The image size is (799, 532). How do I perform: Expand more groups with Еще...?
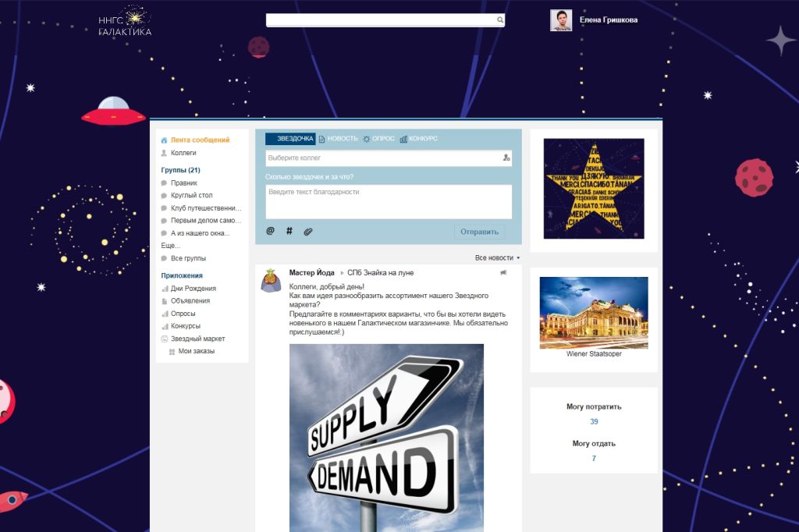[x=170, y=246]
